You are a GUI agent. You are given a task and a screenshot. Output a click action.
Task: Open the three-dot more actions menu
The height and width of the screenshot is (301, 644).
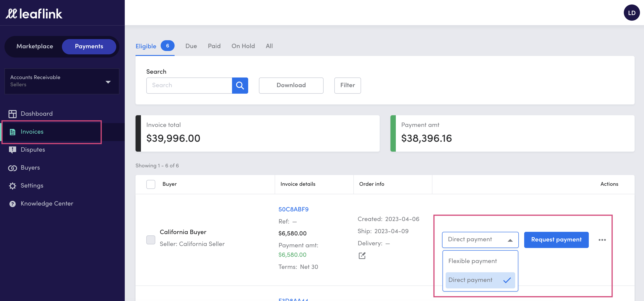pos(602,240)
